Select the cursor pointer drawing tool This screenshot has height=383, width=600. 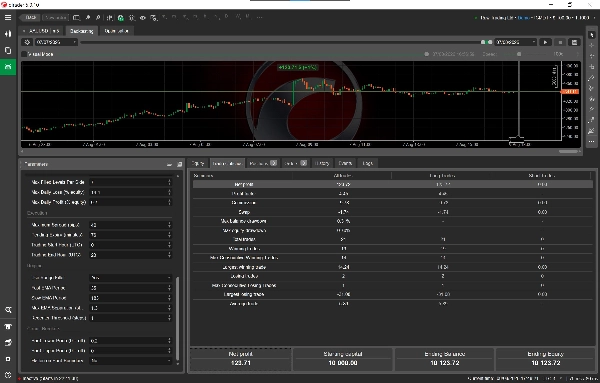(591, 34)
